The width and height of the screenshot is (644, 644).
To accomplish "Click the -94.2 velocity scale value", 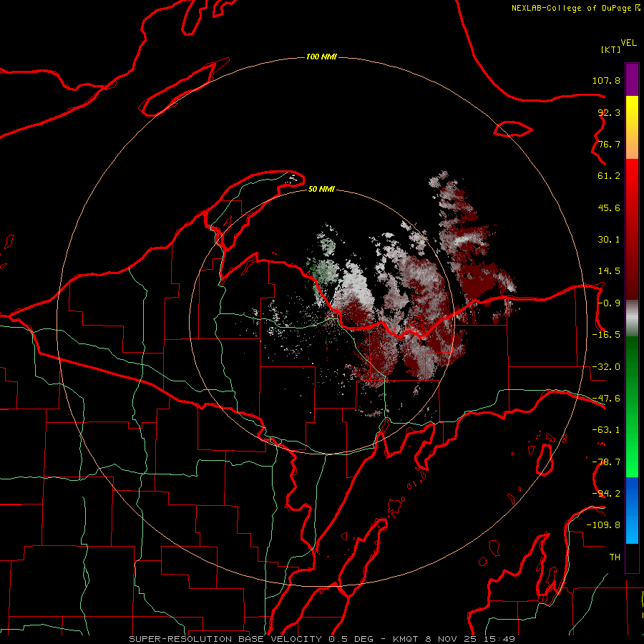I will coord(606,494).
